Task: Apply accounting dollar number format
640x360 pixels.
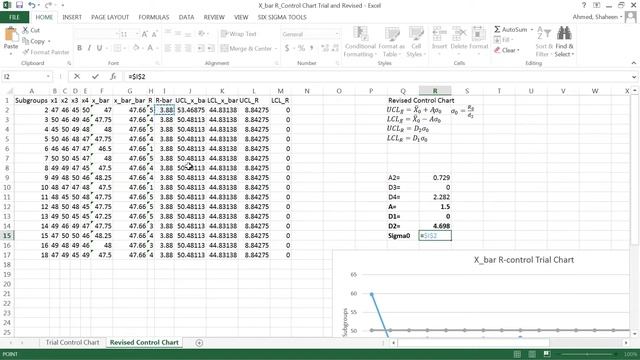Action: point(287,48)
